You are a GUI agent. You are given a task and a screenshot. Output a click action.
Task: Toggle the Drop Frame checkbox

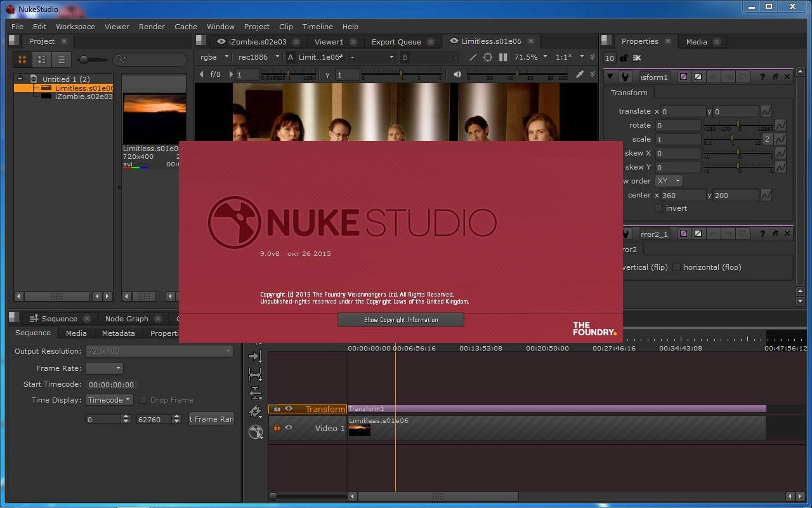pos(143,400)
